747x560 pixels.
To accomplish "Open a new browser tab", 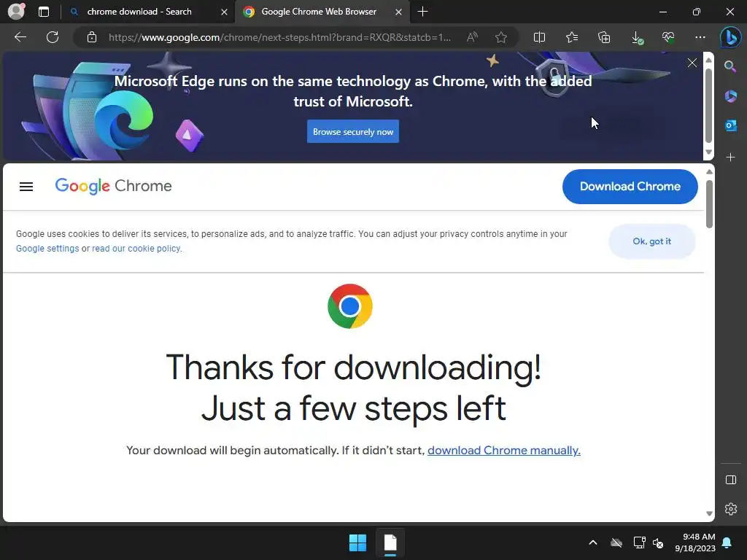I will pos(422,12).
